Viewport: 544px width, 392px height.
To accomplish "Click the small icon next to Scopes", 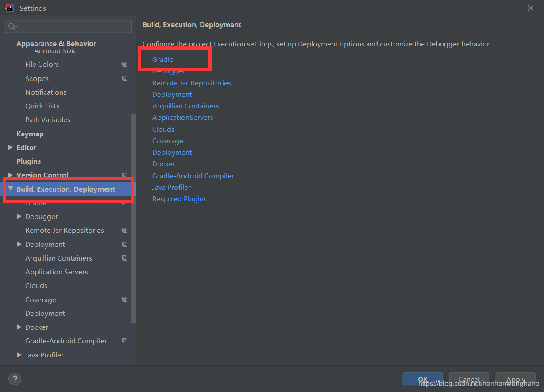I will click(124, 78).
